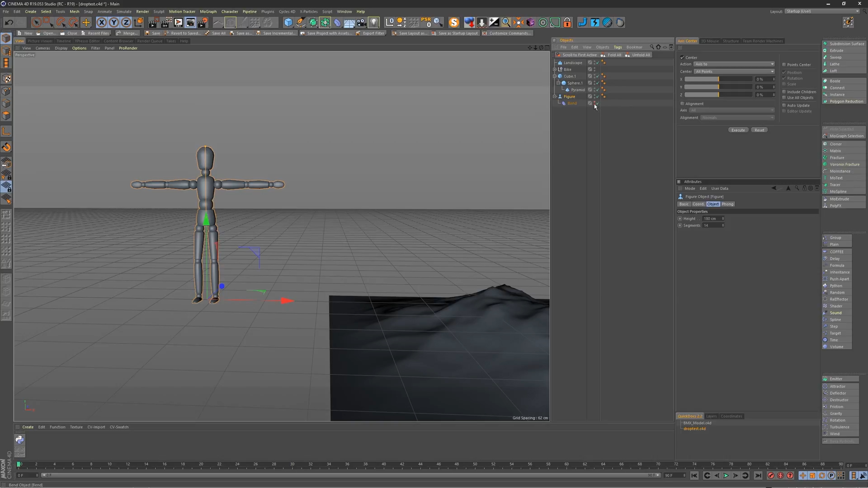Open the Center 'All Points' dropdown

point(734,71)
